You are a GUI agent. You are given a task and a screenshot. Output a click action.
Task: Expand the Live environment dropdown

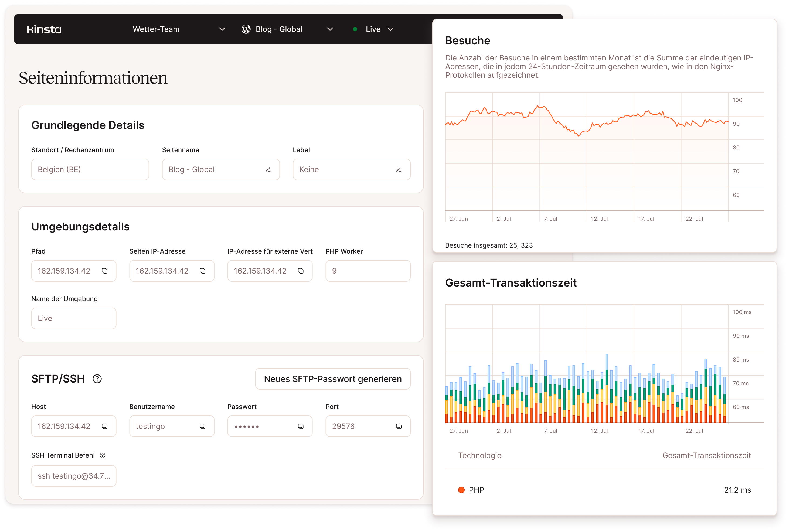coord(391,29)
